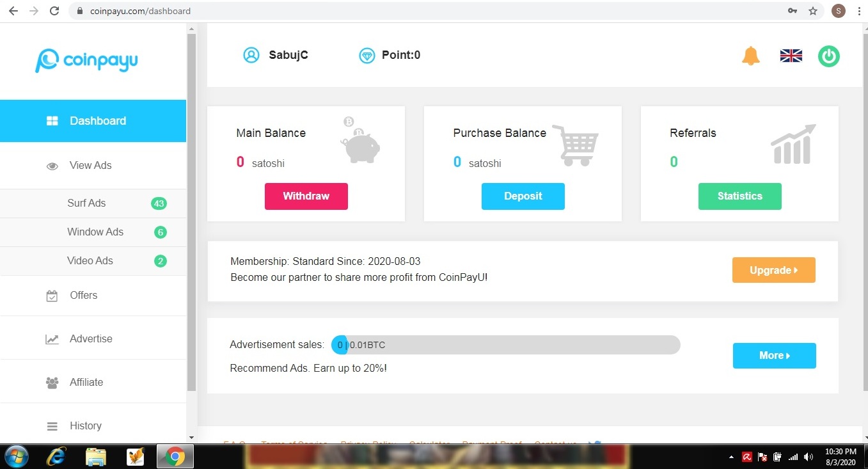Click the Withdraw button
This screenshot has width=868, height=469.
(x=306, y=196)
